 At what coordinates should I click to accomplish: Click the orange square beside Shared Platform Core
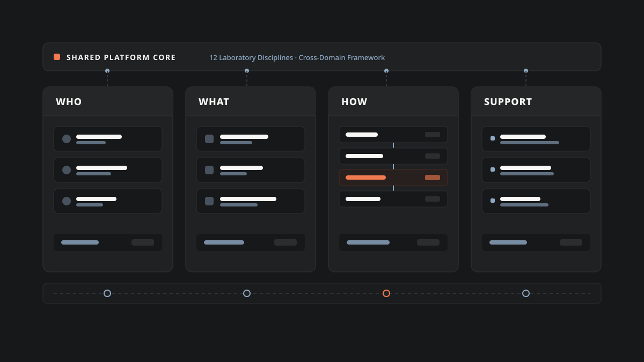pyautogui.click(x=57, y=57)
